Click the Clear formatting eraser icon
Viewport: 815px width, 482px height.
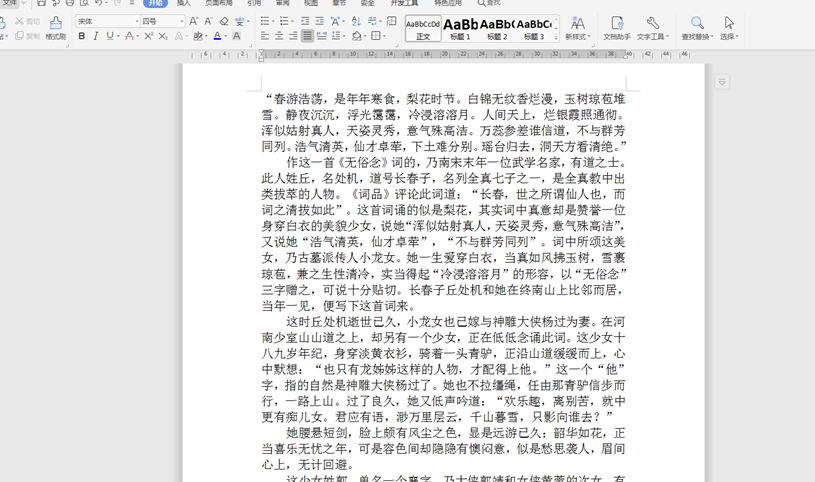pyautogui.click(x=224, y=21)
